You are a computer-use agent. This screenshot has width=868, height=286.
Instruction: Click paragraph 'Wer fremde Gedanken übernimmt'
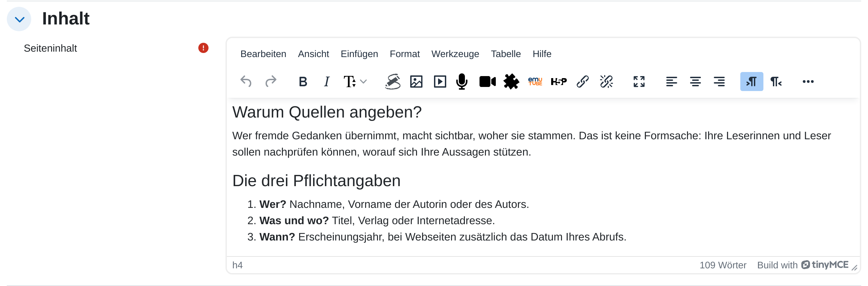tap(531, 144)
